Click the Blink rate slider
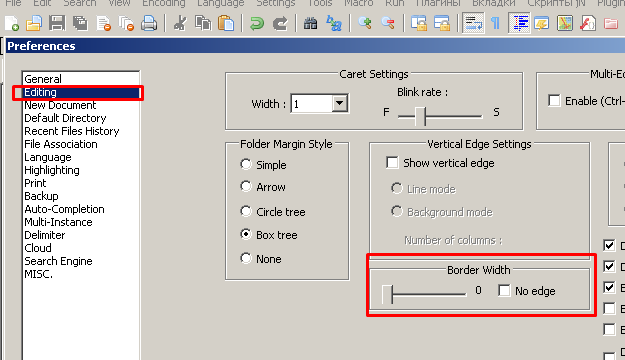Image resolution: width=625 pixels, height=360 pixels. 440,116
